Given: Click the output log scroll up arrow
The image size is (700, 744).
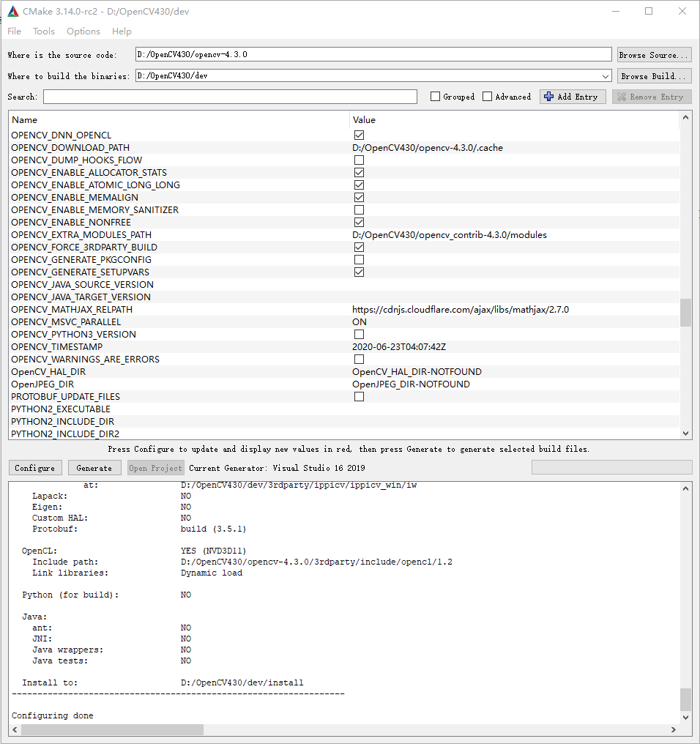Looking at the screenshot, I should tap(685, 488).
